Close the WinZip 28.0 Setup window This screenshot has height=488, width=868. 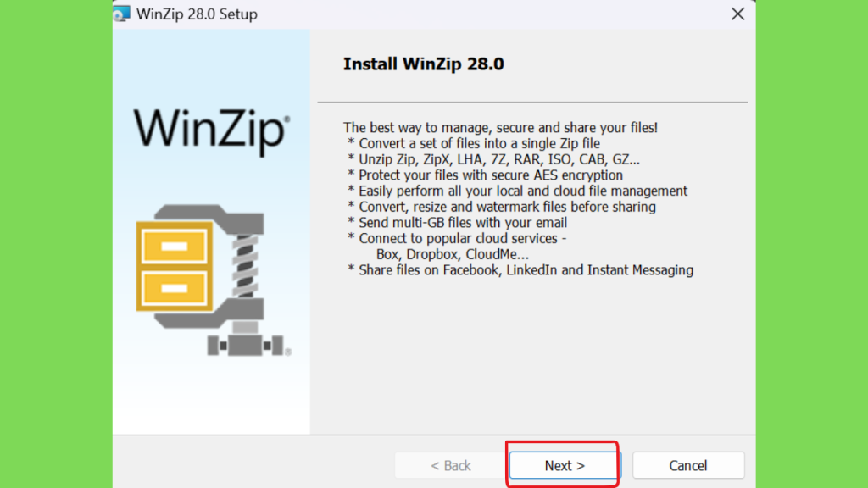pyautogui.click(x=737, y=14)
